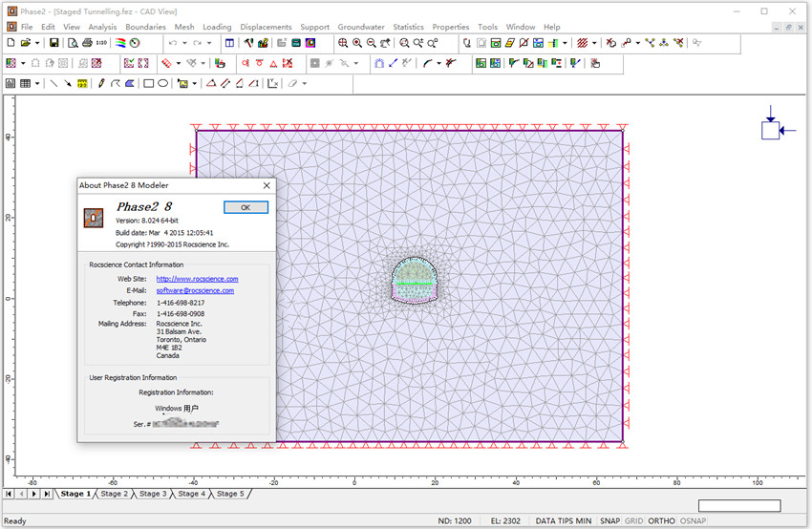Click the Print icon
The image size is (812, 529).
tap(87, 43)
